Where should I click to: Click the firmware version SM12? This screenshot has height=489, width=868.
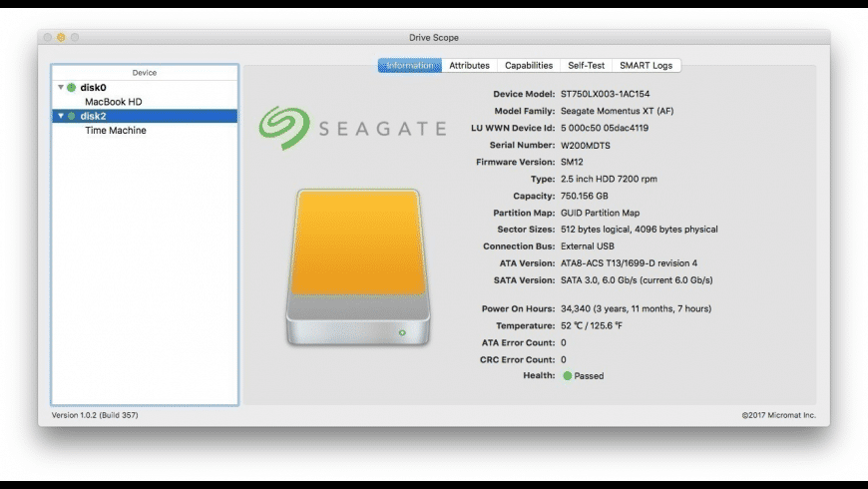[x=572, y=163]
